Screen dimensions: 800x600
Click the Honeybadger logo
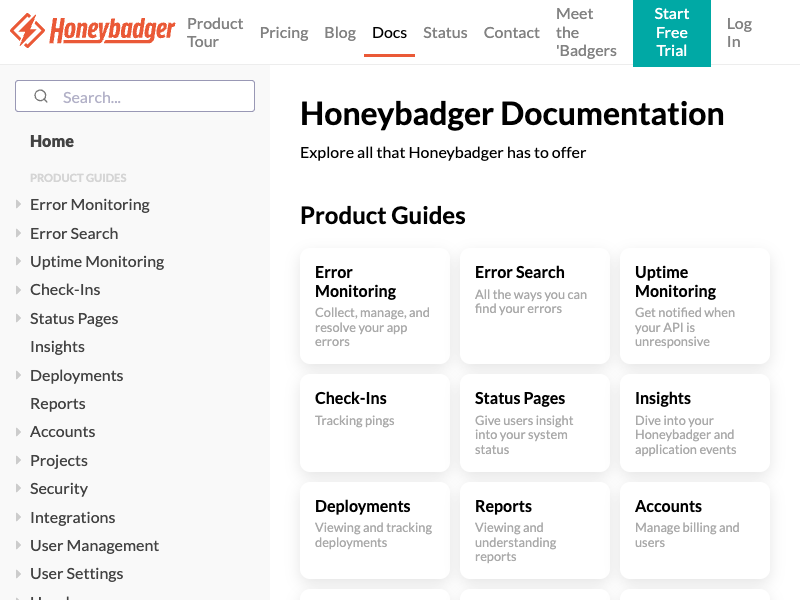92,31
